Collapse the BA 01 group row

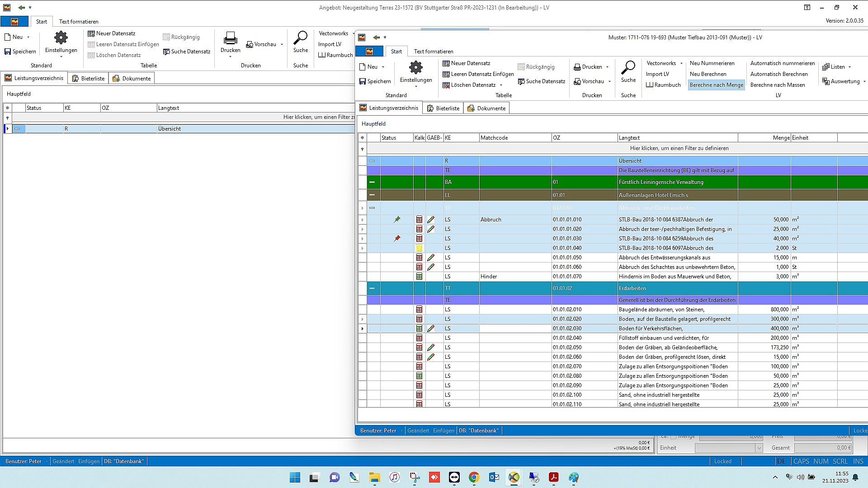[372, 182]
